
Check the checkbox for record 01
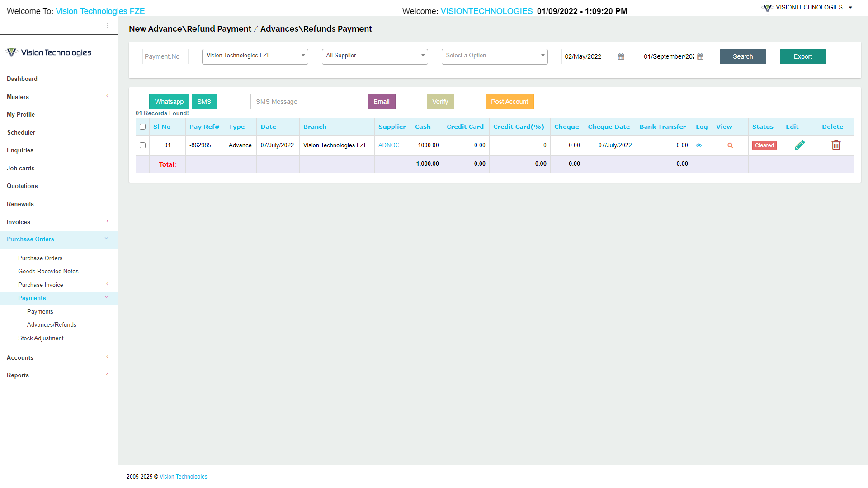[x=143, y=145]
